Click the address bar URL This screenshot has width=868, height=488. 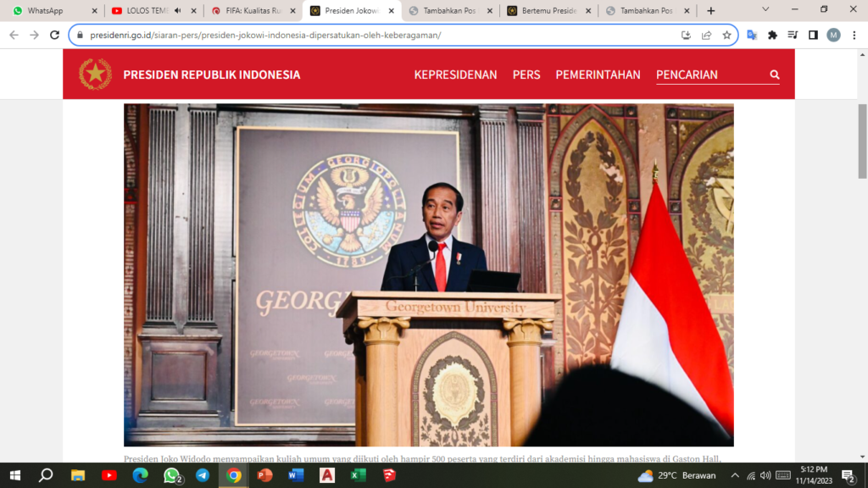(x=265, y=35)
